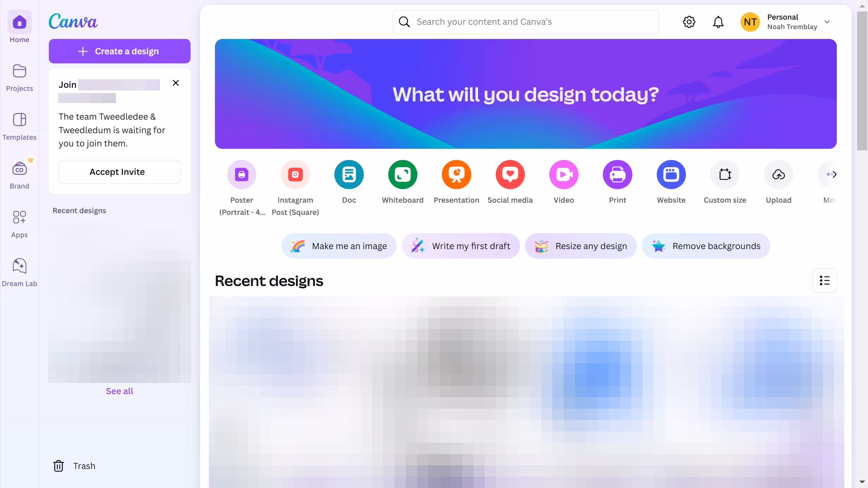Expand the Personal account dropdown
The image size is (868, 488).
coord(827,22)
